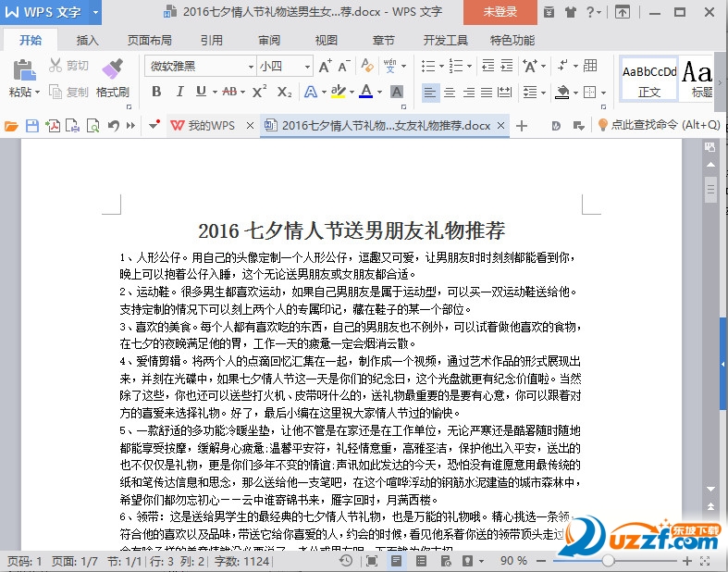The height and width of the screenshot is (572, 728).
Task: Justify paragraph text
Action: [x=487, y=93]
